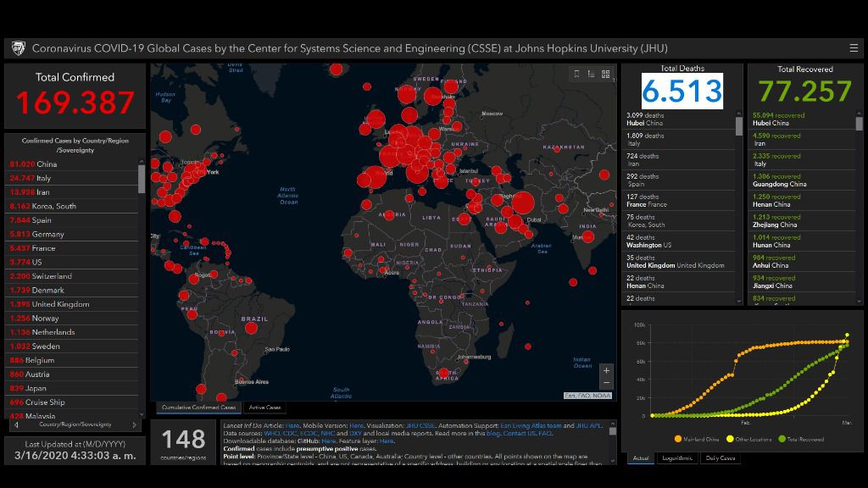The height and width of the screenshot is (488, 868).
Task: Click '1.306 recovered Guangdong China' entry
Action: pos(802,180)
